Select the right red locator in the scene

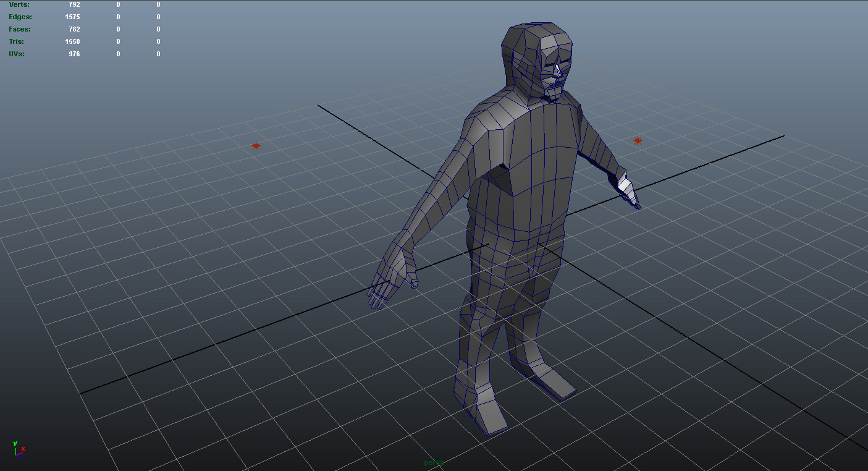[x=638, y=140]
